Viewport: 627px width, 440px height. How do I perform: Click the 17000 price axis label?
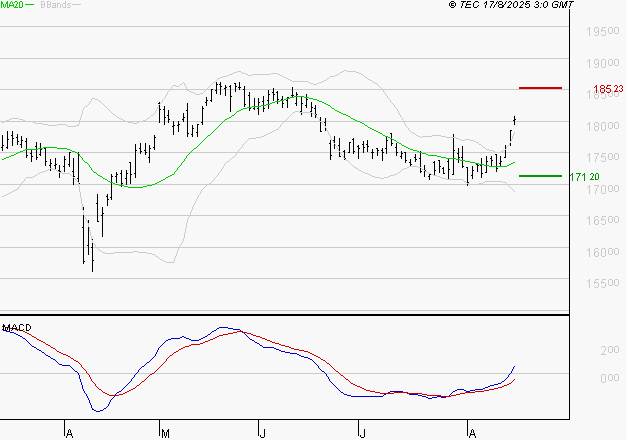click(603, 189)
